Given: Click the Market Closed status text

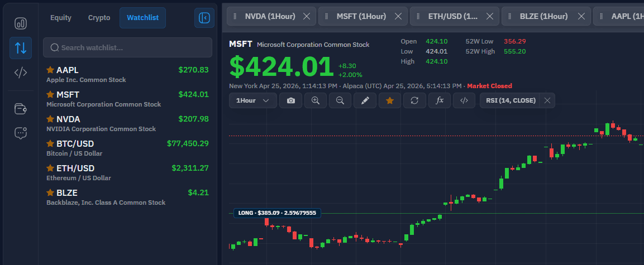Looking at the screenshot, I should click(x=490, y=86).
